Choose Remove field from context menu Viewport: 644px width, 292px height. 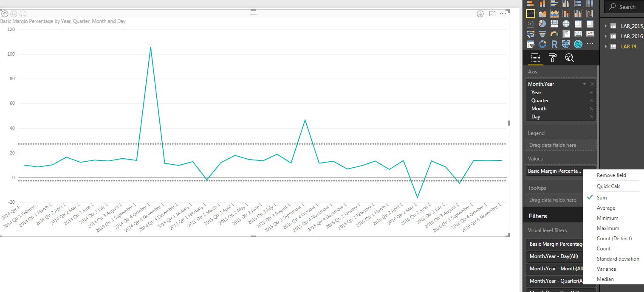[x=611, y=175]
